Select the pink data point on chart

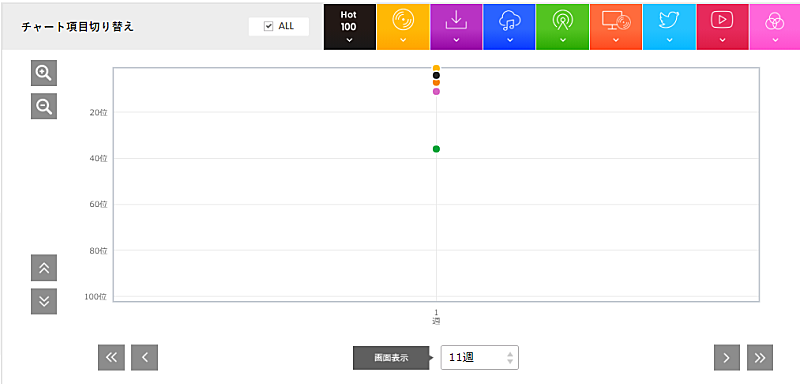[x=436, y=92]
